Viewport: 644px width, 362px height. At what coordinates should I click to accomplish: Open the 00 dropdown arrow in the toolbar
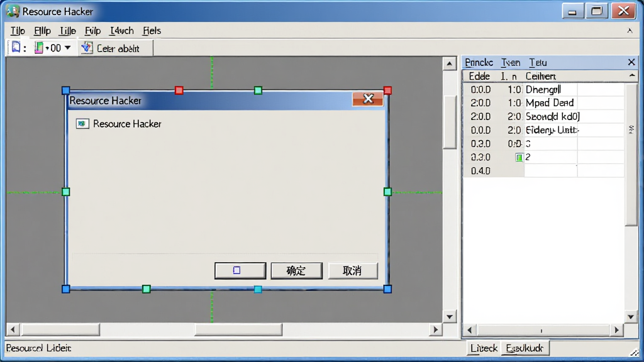click(68, 48)
